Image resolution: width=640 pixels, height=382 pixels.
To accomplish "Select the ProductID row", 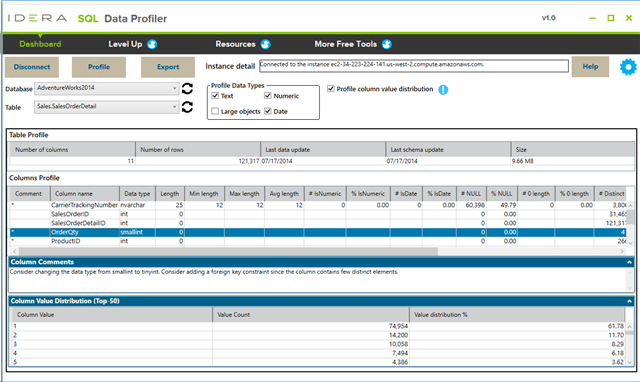I will (x=318, y=241).
